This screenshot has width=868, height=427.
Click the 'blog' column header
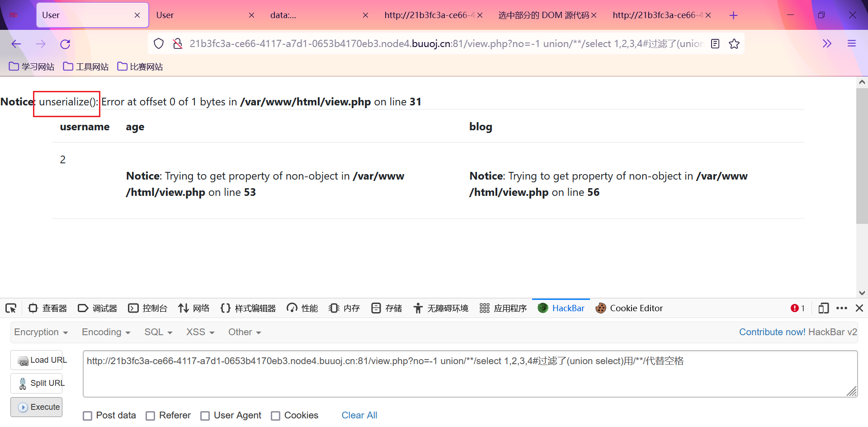tap(481, 127)
